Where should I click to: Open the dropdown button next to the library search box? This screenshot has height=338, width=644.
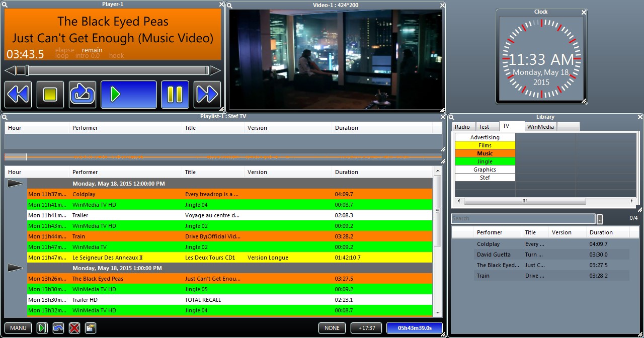click(600, 219)
